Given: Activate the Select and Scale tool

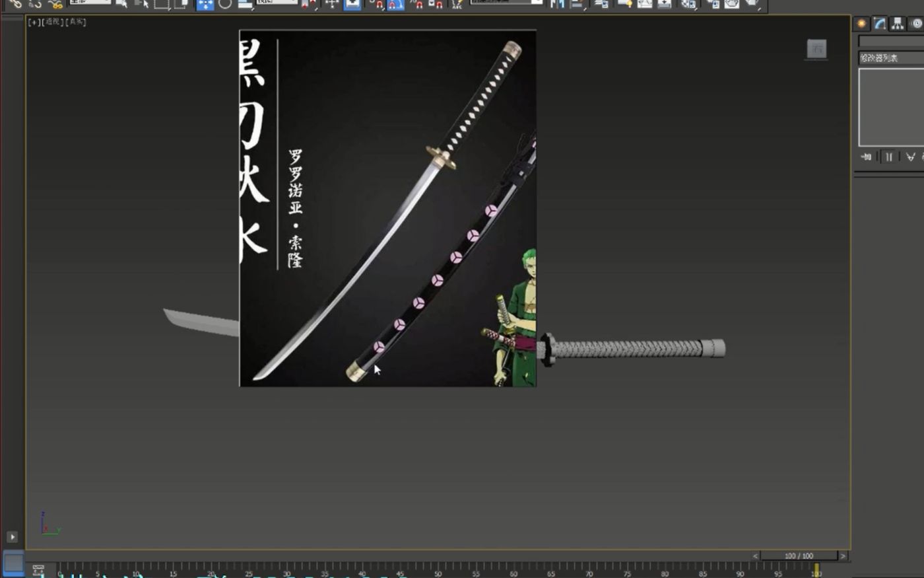Looking at the screenshot, I should point(245,4).
